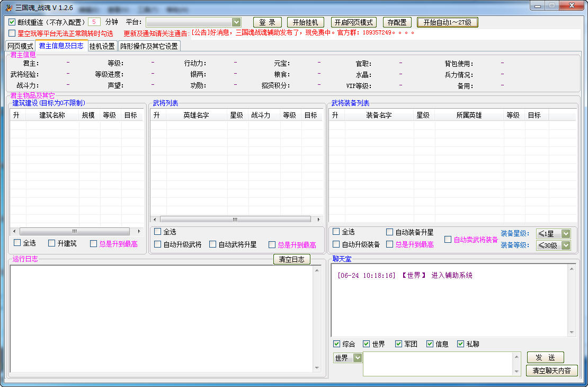The height and width of the screenshot is (387, 588).
Task: Uncheck the 军团 chat filter
Action: [398, 344]
